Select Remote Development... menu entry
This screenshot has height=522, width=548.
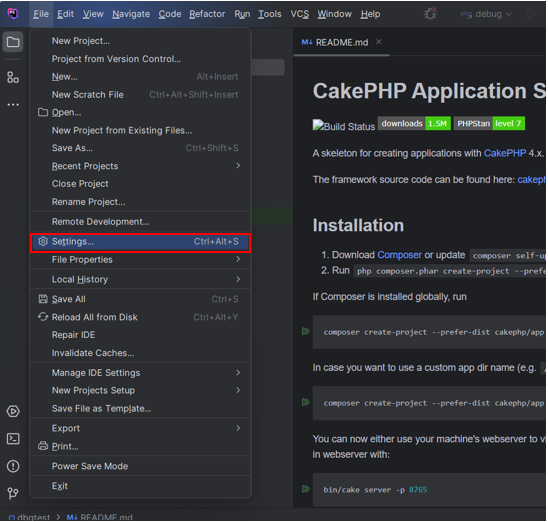140,222
